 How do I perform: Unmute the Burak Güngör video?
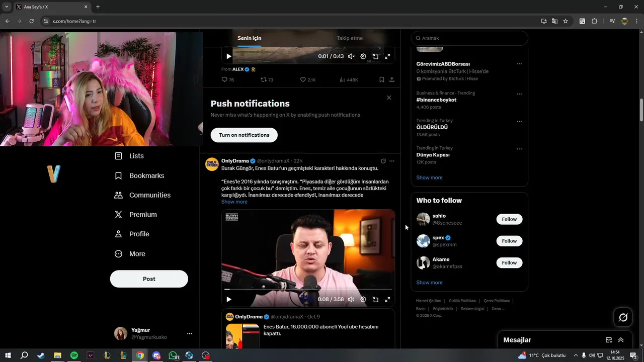(x=351, y=299)
